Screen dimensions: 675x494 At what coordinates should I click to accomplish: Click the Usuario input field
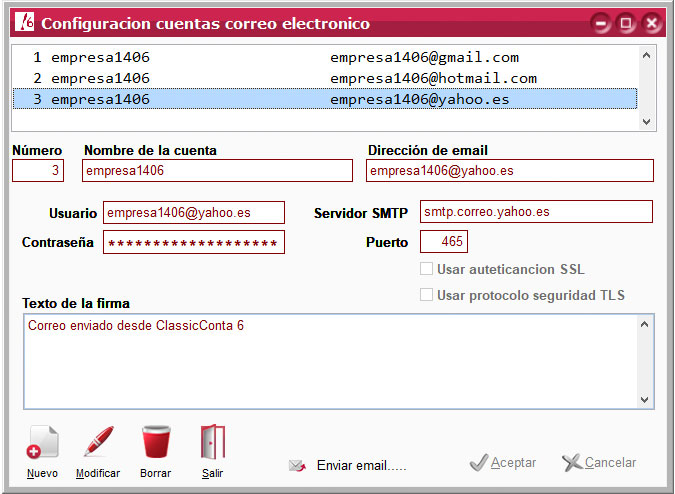click(194, 213)
